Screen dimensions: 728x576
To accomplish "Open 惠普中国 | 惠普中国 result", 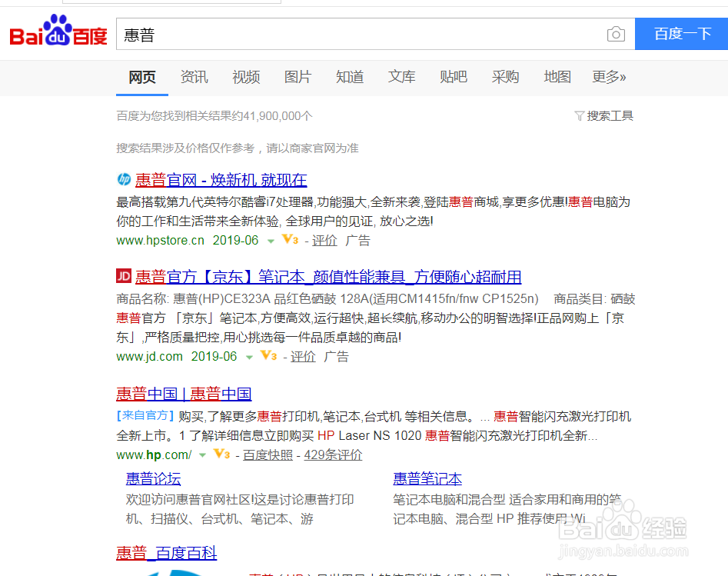I will (x=184, y=394).
